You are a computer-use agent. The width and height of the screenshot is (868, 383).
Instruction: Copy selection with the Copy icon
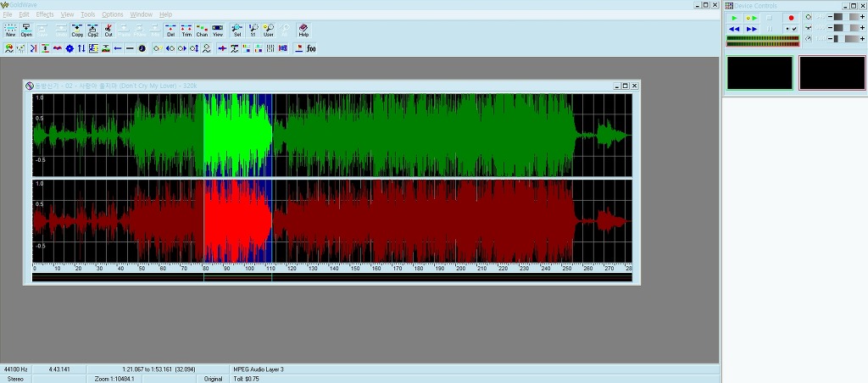77,31
